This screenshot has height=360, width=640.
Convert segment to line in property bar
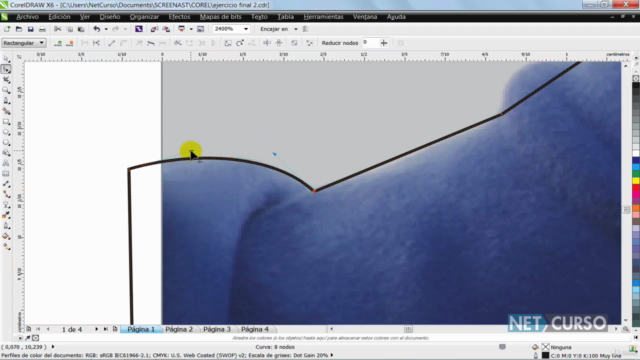click(x=111, y=43)
